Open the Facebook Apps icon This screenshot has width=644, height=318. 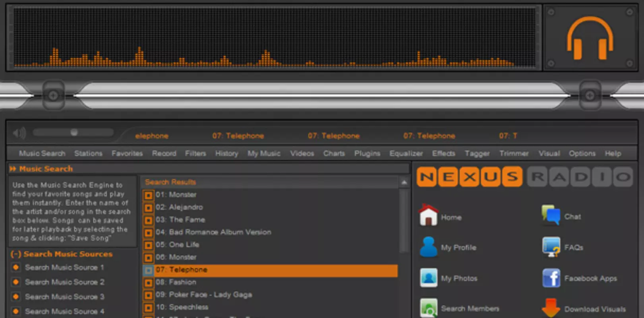point(551,278)
